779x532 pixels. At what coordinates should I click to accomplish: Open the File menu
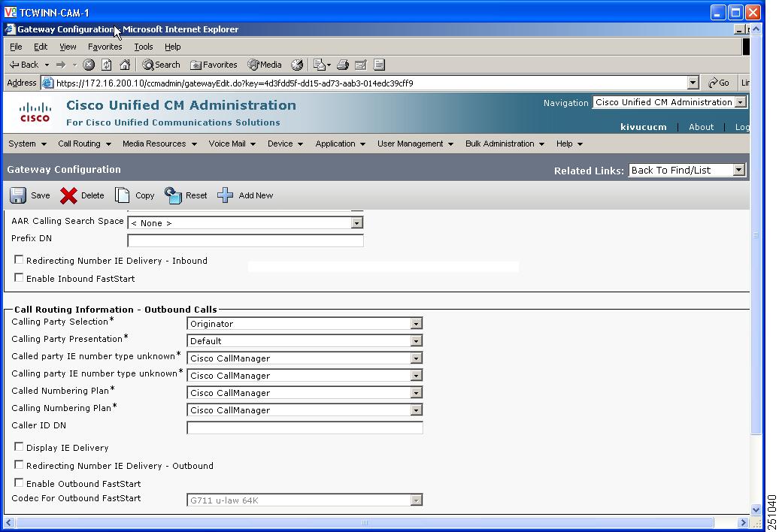tap(16, 47)
